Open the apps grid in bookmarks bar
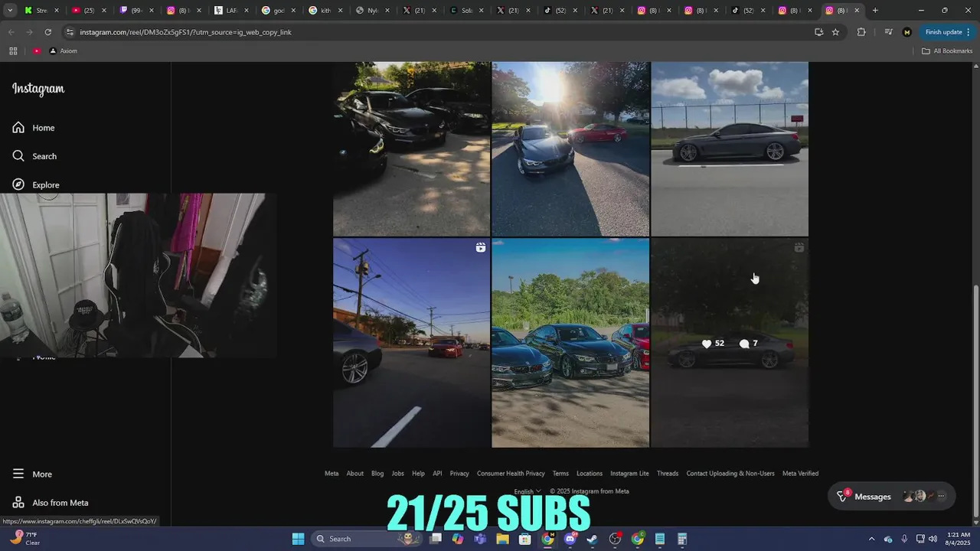This screenshot has height=551, width=980. (13, 51)
